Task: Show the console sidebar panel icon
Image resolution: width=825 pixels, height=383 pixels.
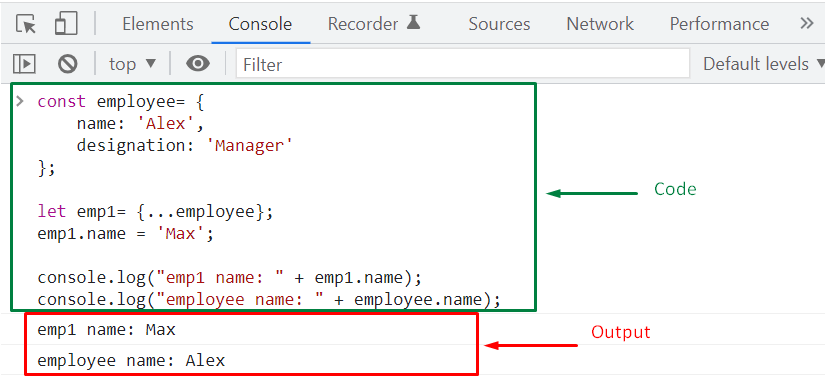Action: coord(24,64)
